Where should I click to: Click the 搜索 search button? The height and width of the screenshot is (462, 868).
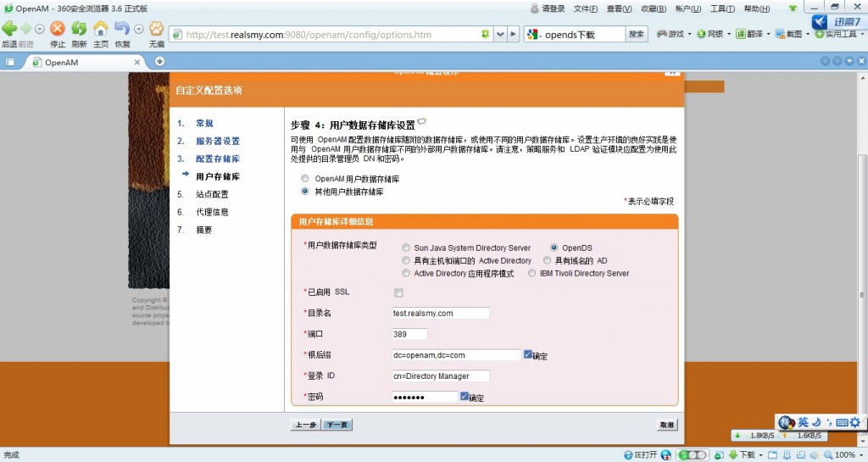tap(636, 34)
